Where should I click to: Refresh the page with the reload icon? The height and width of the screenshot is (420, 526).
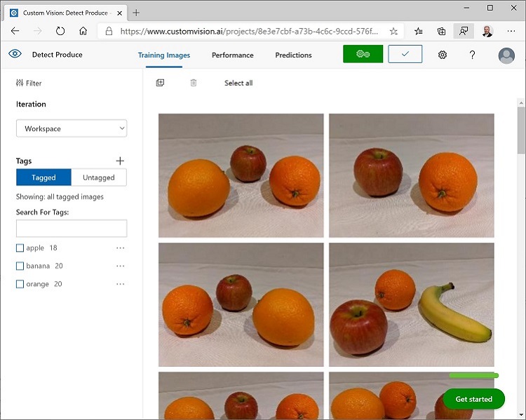click(x=60, y=31)
